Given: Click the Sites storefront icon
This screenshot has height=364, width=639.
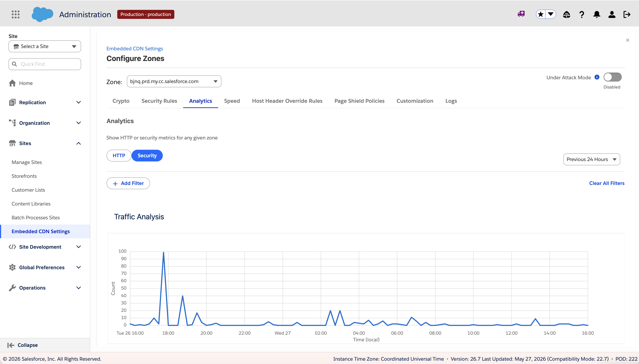Looking at the screenshot, I should pos(12,143).
